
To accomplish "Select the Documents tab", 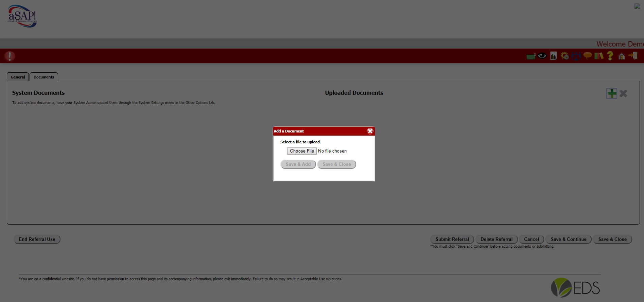I will (44, 77).
